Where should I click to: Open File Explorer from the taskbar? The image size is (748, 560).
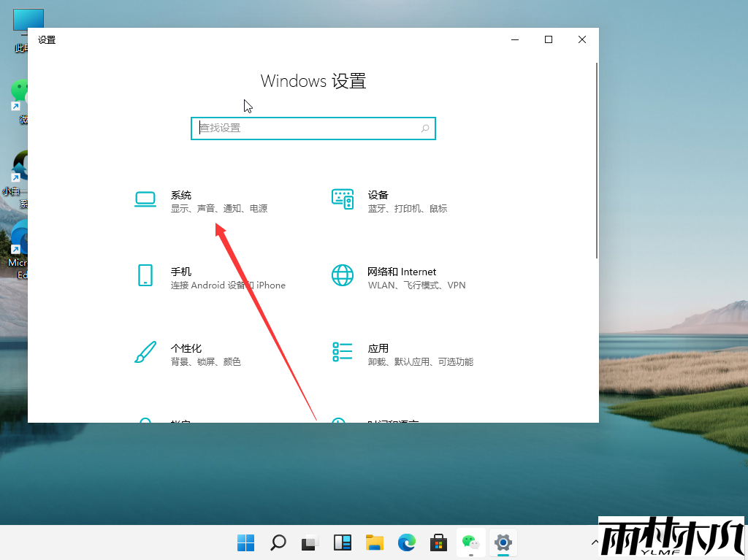click(375, 542)
